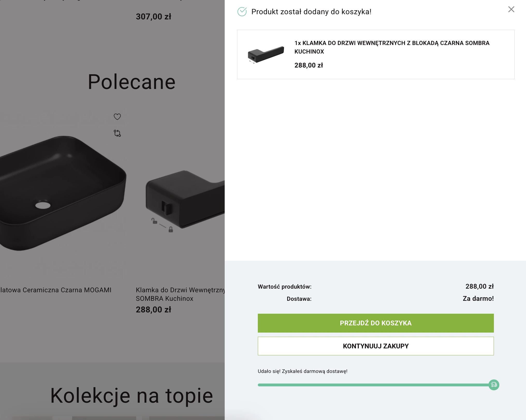Click the closed padlock icon near handle
The width and height of the screenshot is (526, 420).
point(171,229)
